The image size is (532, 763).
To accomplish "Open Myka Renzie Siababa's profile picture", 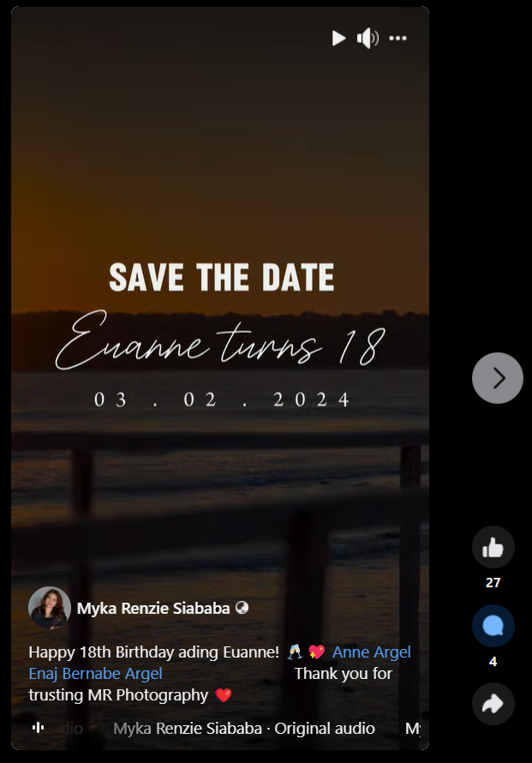I will pos(50,608).
